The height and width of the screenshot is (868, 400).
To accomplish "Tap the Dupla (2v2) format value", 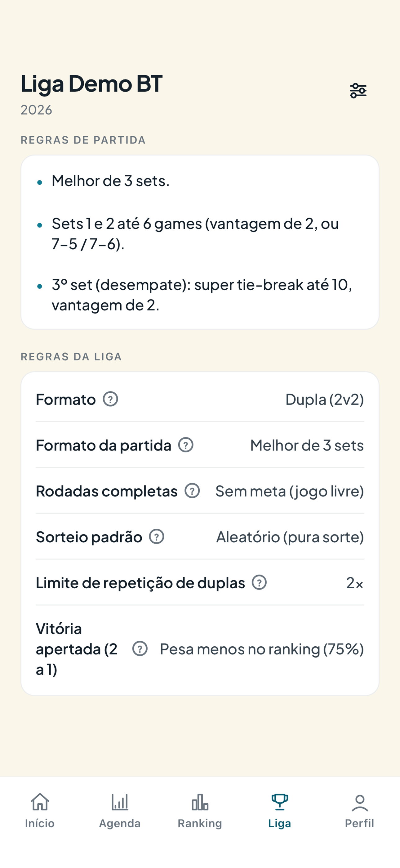I will click(325, 399).
